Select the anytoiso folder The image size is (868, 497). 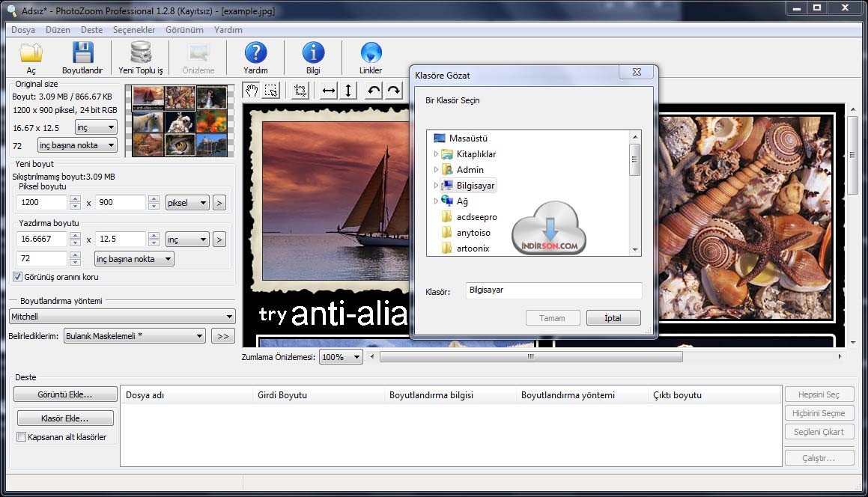tap(473, 233)
